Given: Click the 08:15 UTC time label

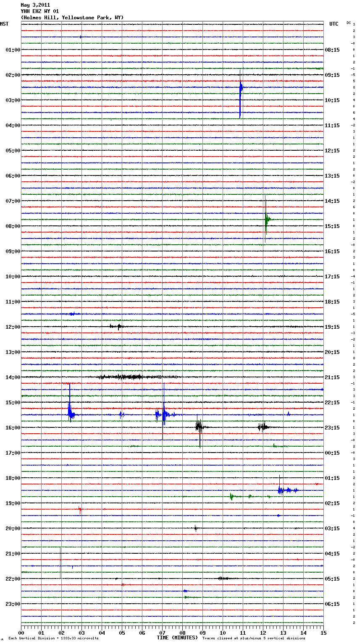Looking at the screenshot, I should [x=332, y=50].
